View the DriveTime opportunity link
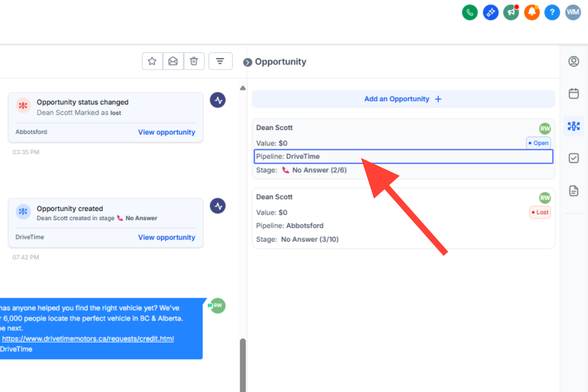Viewport: 588px width, 392px height. (x=167, y=237)
